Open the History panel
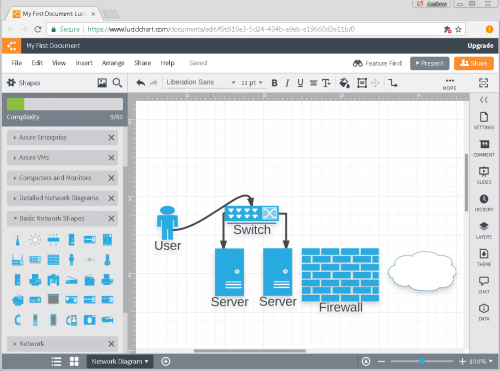Image resolution: width=500 pixels, height=371 pixels. pos(484,203)
